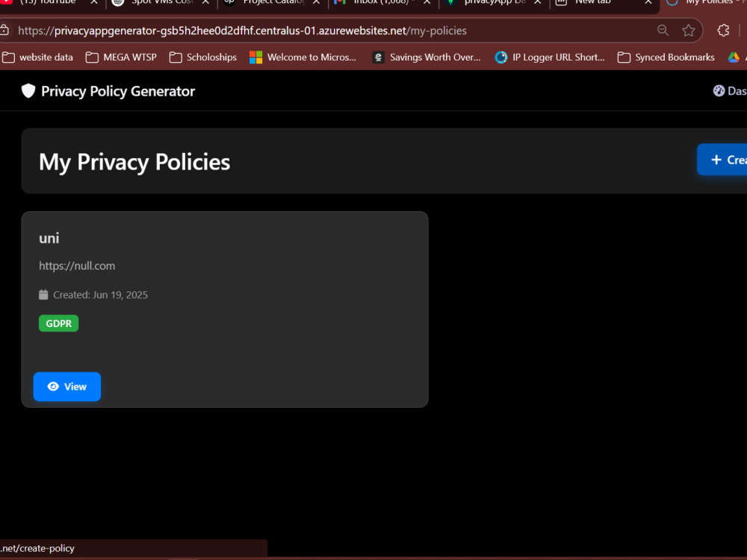Open the Dashboard nav link

pyautogui.click(x=730, y=91)
